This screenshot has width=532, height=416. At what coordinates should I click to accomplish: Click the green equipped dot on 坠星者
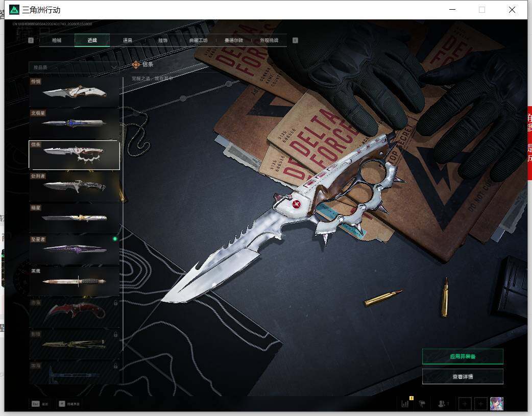click(x=115, y=239)
